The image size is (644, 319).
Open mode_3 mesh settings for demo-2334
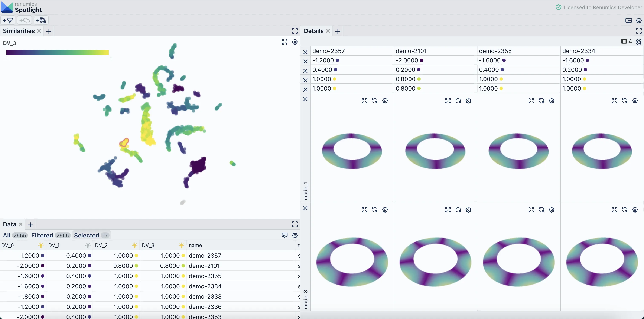tap(635, 210)
